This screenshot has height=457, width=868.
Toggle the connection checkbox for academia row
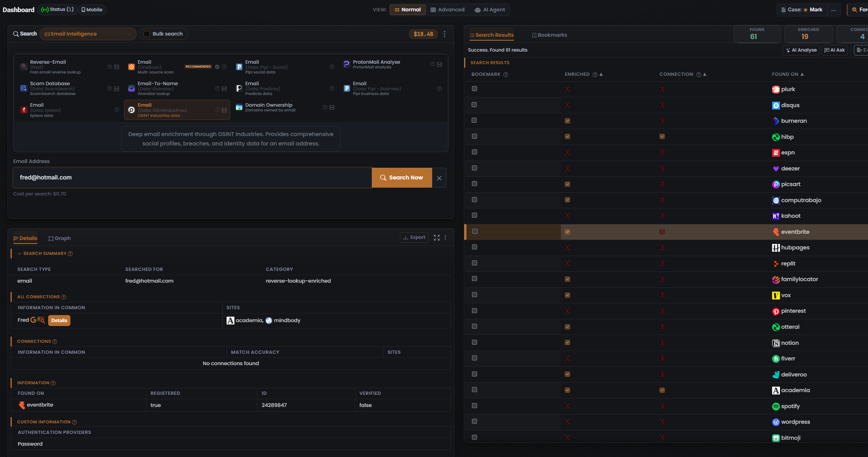[662, 390]
